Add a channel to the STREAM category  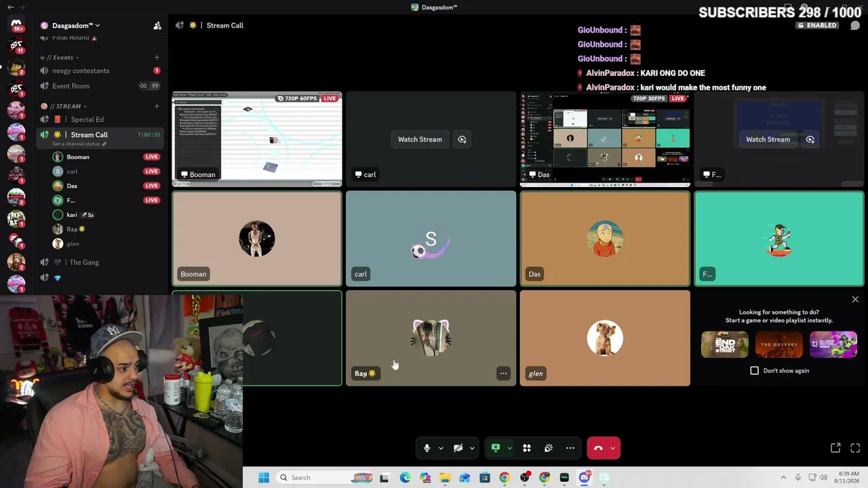[157, 106]
